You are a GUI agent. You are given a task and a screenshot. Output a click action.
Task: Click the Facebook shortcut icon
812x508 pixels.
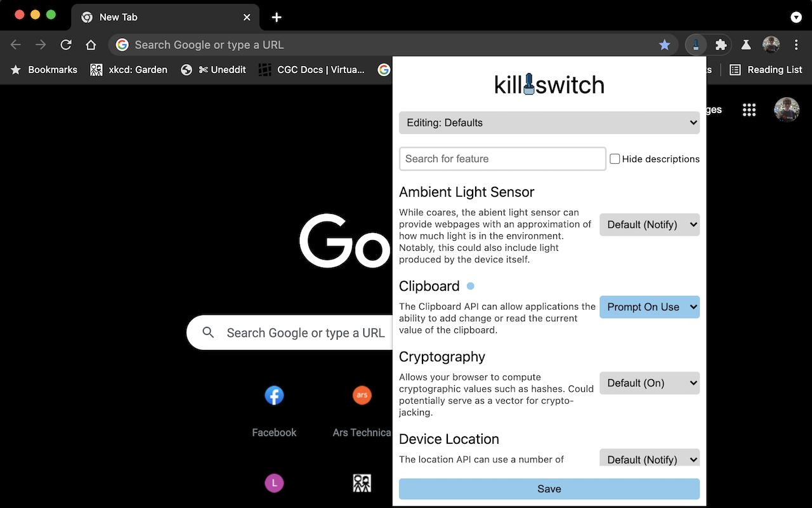click(x=274, y=395)
